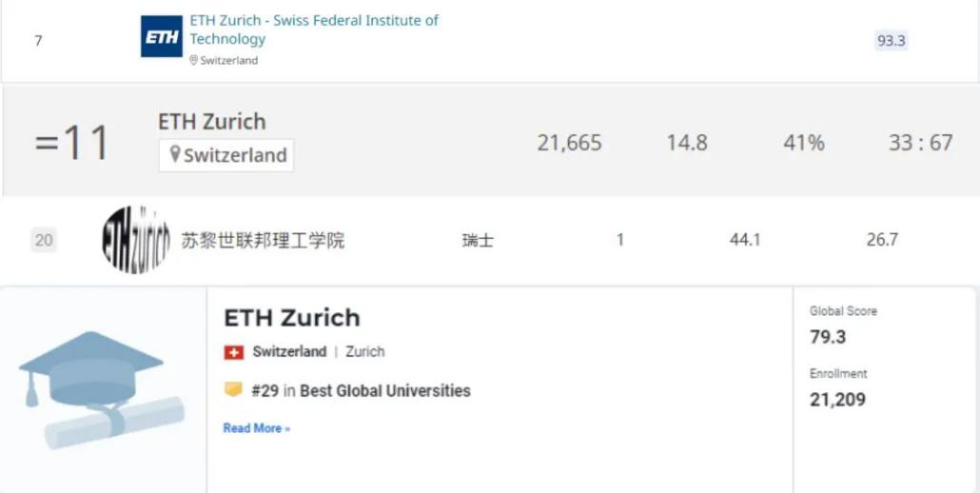Click the blue ETH logo in the top row
The image size is (980, 493).
click(x=161, y=36)
